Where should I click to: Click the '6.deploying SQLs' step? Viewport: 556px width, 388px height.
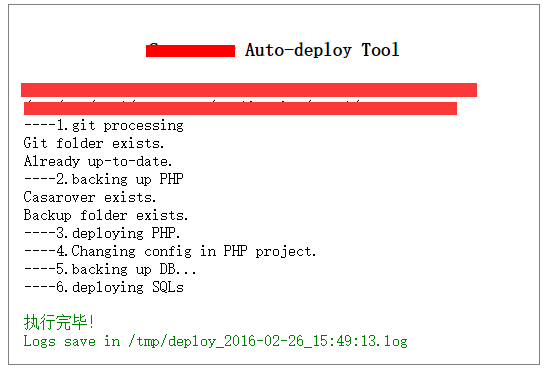(x=104, y=287)
